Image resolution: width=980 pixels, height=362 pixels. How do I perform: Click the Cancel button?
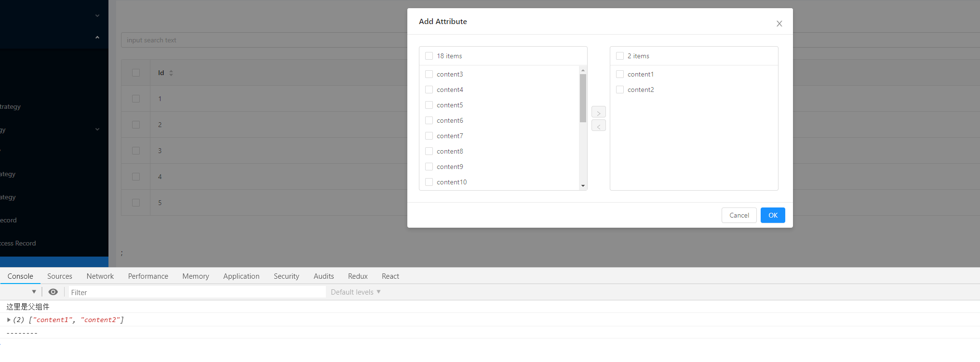coord(739,215)
